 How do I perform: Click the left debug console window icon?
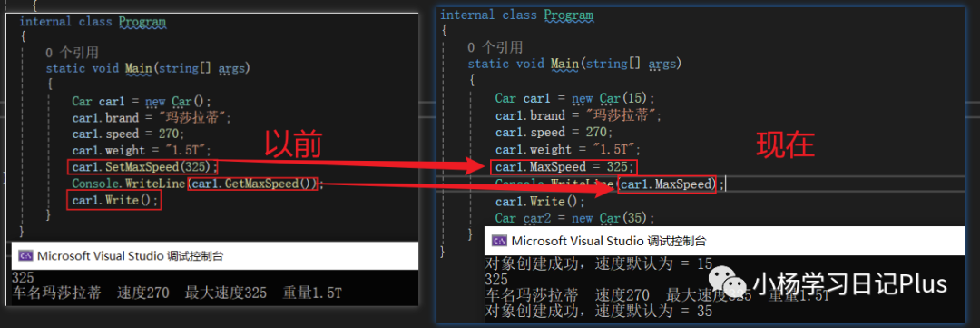click(25, 255)
